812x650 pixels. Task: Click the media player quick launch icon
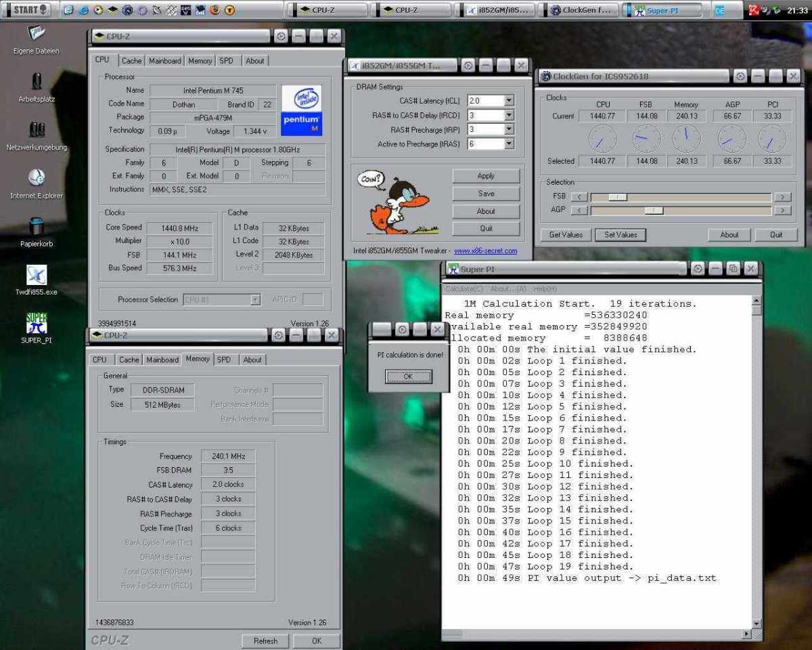click(98, 10)
